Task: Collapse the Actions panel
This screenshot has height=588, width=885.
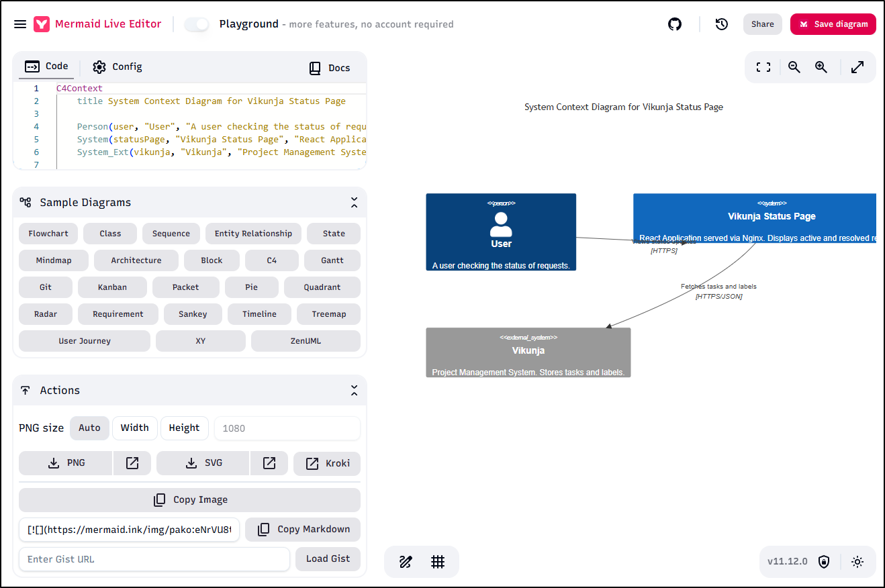Action: 354,391
